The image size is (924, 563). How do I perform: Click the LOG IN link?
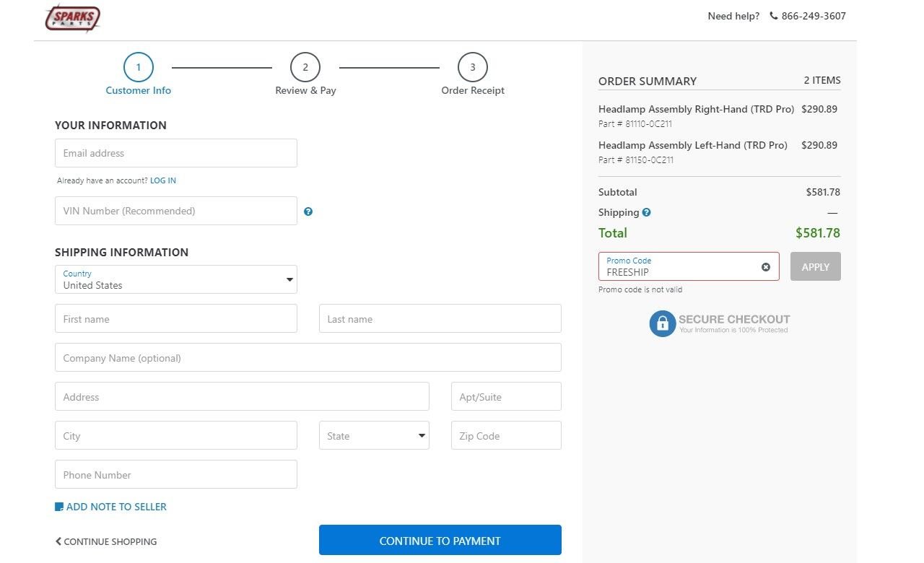[163, 180]
